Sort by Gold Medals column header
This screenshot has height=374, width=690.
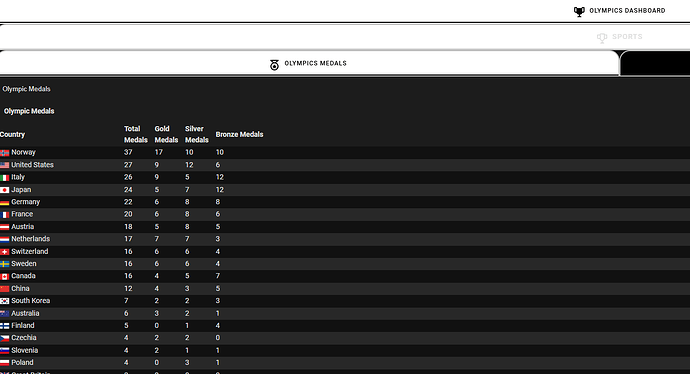click(x=166, y=134)
